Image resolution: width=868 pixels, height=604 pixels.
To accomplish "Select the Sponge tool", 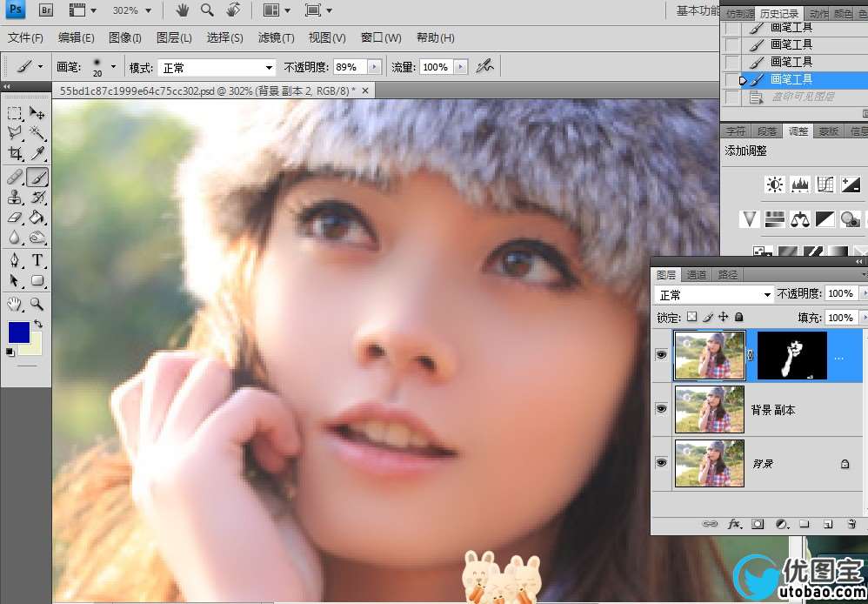I will [37, 238].
